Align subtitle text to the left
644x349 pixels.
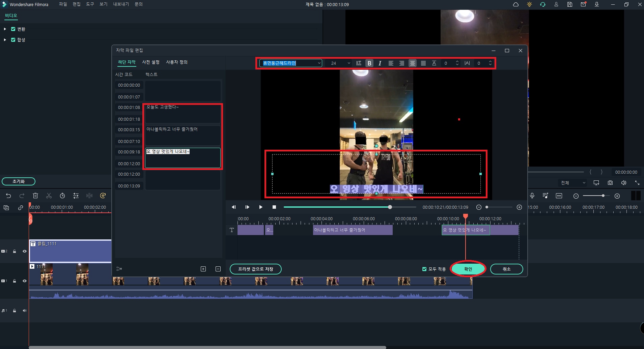391,63
